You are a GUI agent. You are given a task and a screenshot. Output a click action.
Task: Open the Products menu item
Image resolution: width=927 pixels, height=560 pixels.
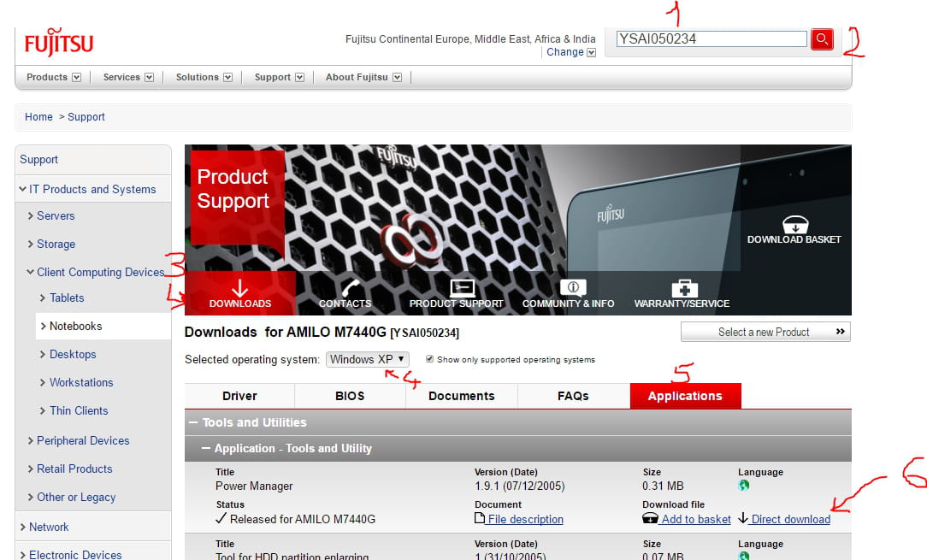pos(47,77)
